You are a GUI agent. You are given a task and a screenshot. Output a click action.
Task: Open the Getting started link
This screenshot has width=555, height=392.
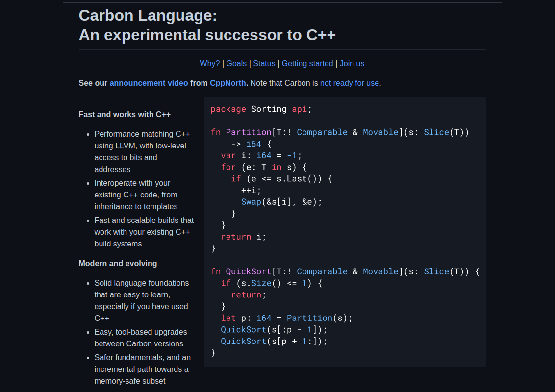(x=307, y=64)
